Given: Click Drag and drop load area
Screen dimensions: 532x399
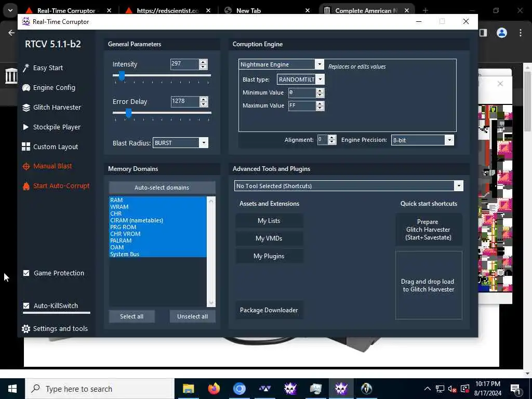Looking at the screenshot, I should (x=429, y=285).
